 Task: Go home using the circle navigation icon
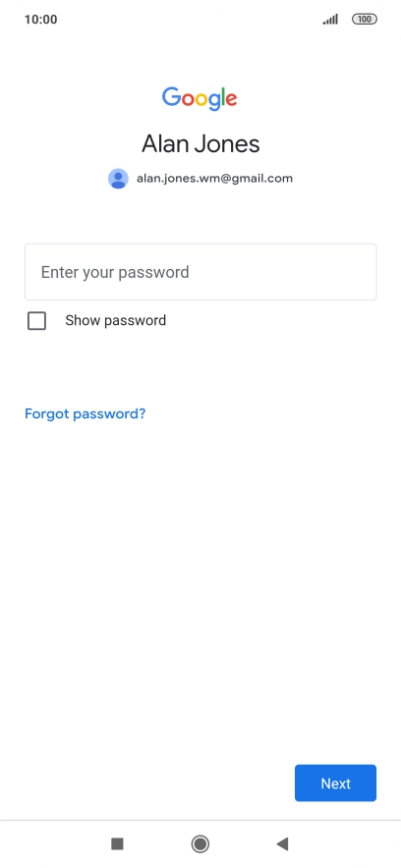pyautogui.click(x=200, y=843)
